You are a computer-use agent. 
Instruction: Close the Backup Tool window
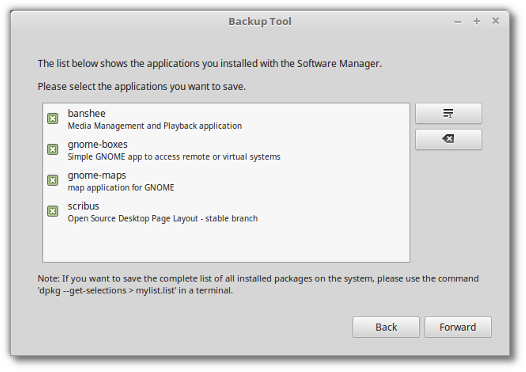click(495, 21)
